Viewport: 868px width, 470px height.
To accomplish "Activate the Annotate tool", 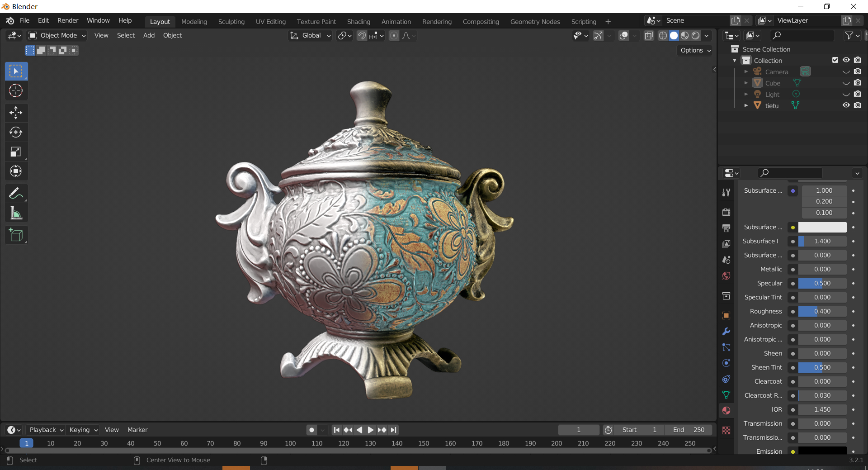I will 16,193.
